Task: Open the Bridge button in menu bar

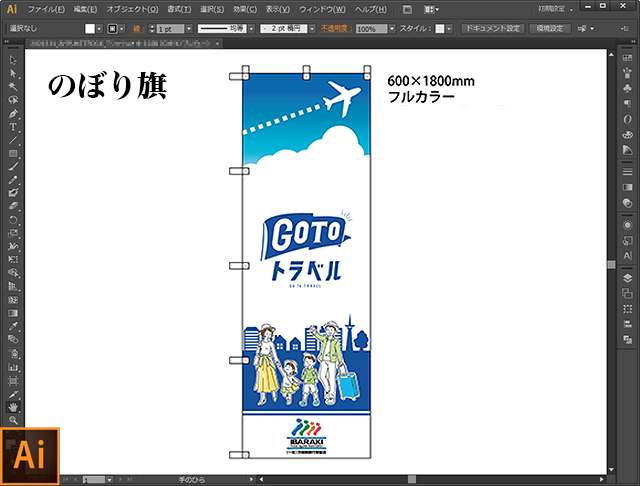Action: coord(407,9)
